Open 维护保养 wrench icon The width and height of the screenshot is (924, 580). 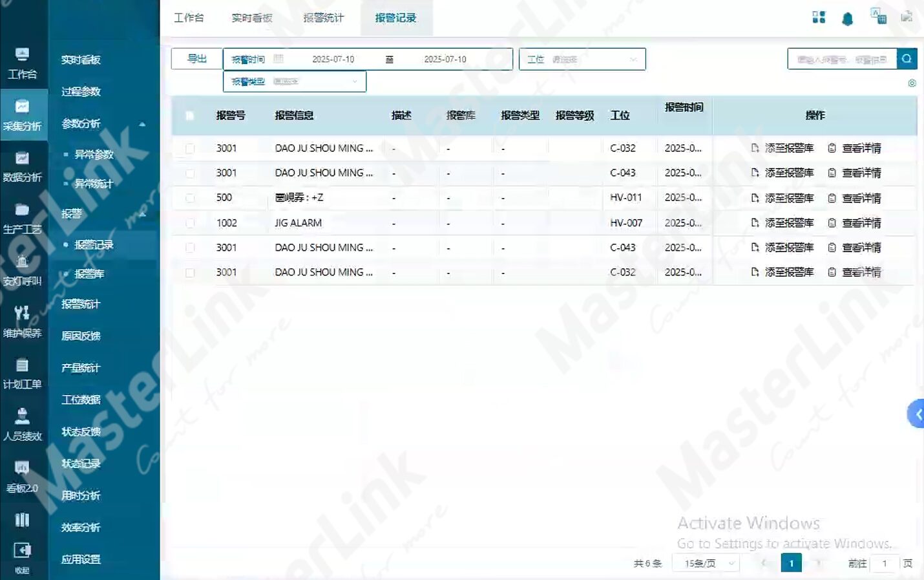click(x=22, y=313)
